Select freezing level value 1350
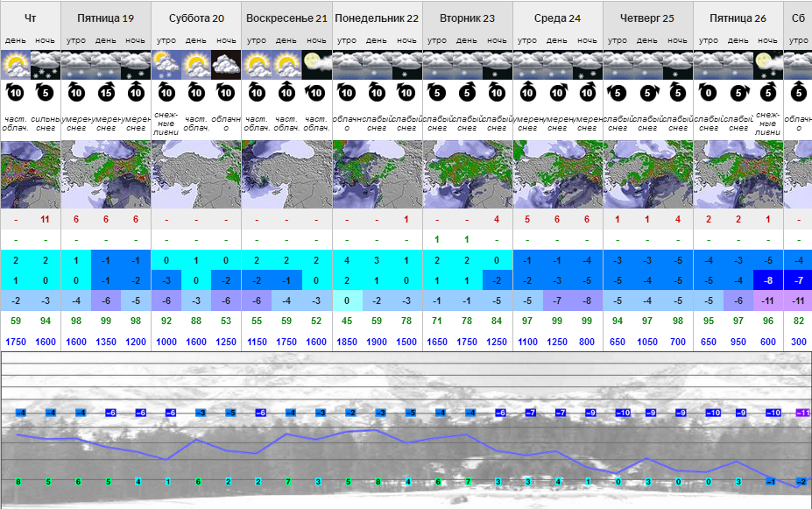Image resolution: width=812 pixels, height=509 pixels. pyautogui.click(x=106, y=342)
